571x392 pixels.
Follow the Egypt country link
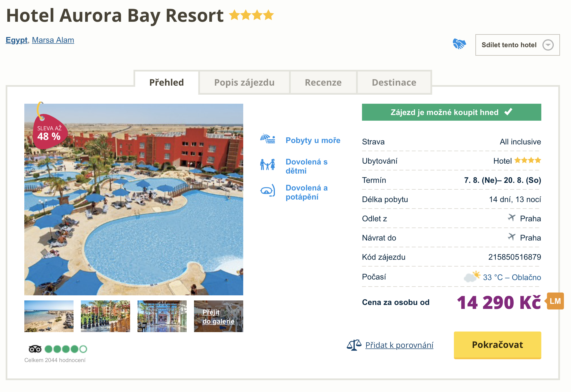(x=17, y=40)
